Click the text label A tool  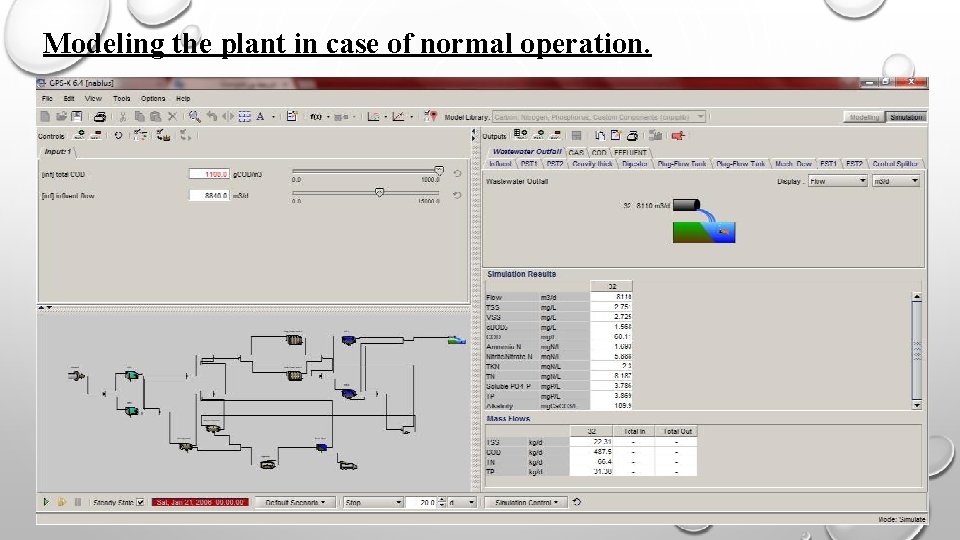[260, 116]
